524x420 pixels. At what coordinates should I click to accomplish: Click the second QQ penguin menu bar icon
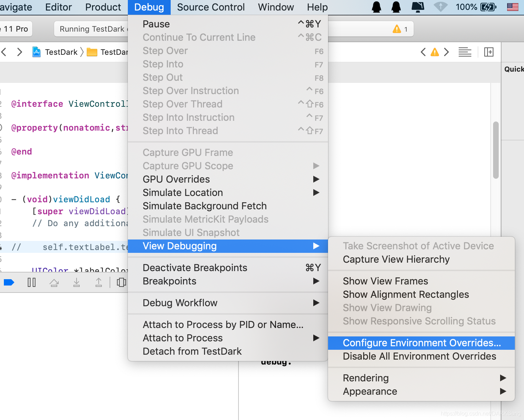[x=396, y=7]
